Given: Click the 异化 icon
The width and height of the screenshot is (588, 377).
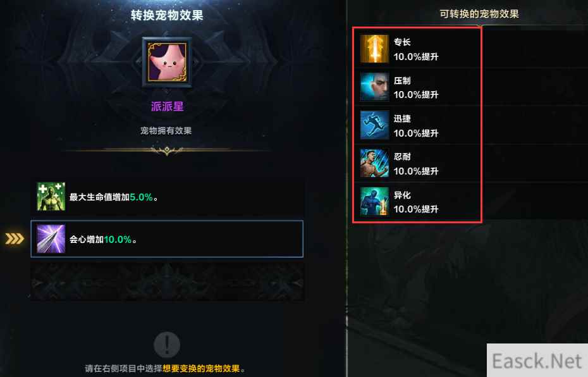Looking at the screenshot, I should point(374,201).
